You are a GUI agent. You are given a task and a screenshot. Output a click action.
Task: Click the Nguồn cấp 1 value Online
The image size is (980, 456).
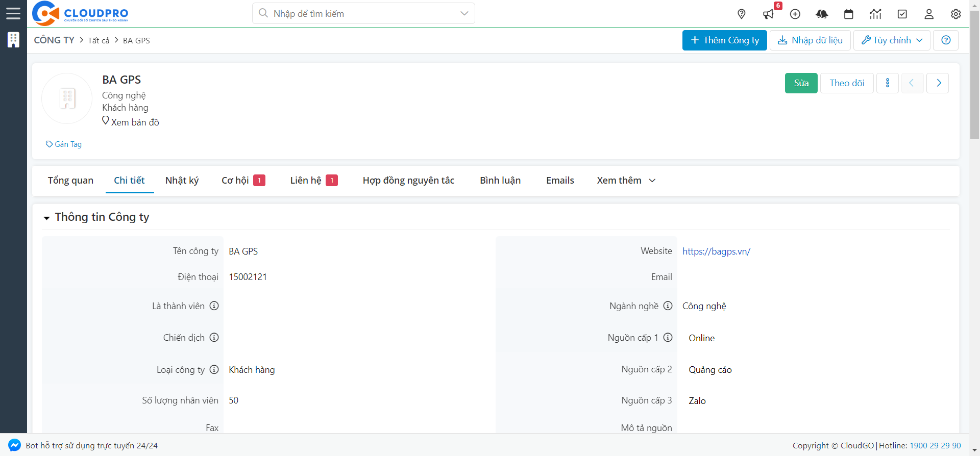(x=701, y=338)
